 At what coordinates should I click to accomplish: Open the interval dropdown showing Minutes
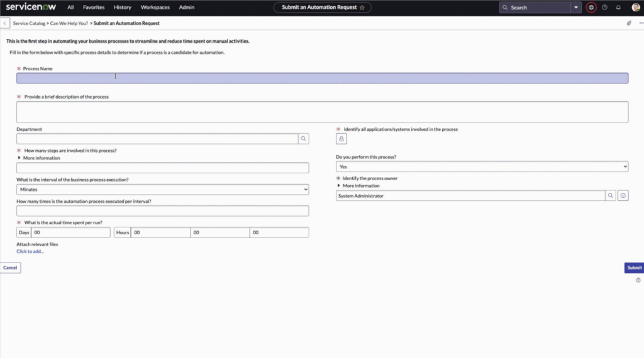click(162, 189)
